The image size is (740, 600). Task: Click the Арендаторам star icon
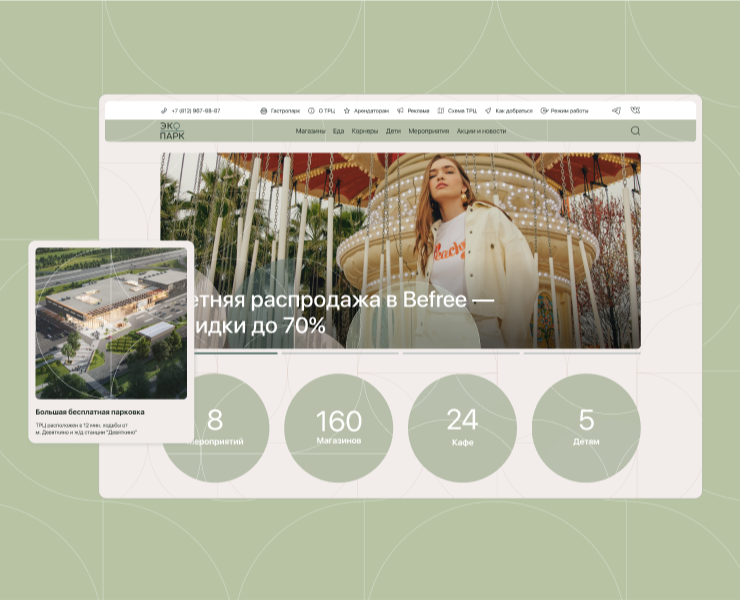click(x=347, y=111)
